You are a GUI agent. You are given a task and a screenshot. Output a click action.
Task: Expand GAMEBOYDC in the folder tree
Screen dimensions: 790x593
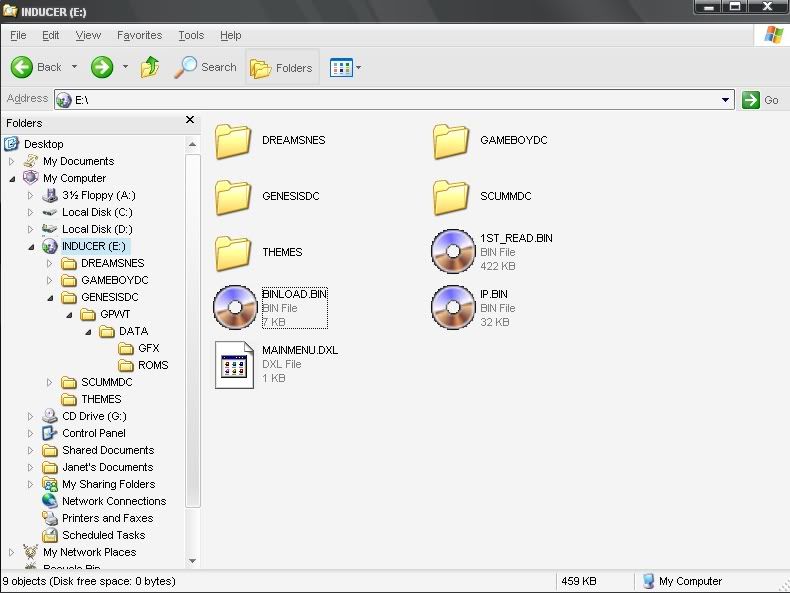(49, 280)
